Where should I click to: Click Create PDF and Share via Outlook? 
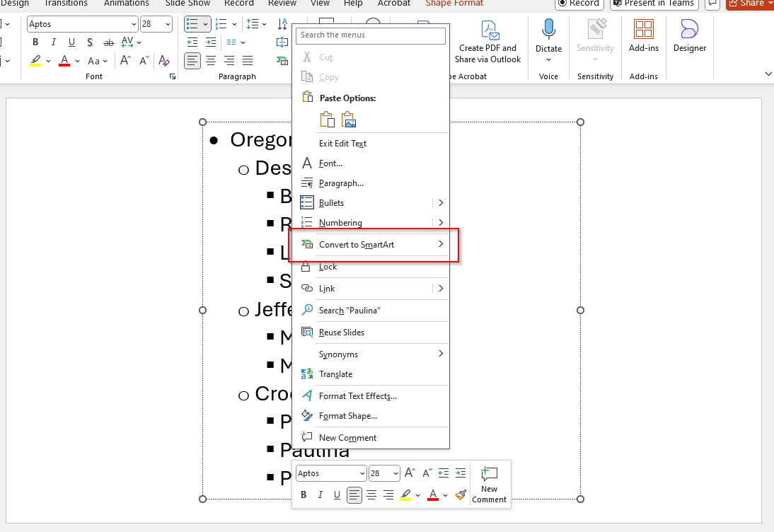pyautogui.click(x=487, y=42)
